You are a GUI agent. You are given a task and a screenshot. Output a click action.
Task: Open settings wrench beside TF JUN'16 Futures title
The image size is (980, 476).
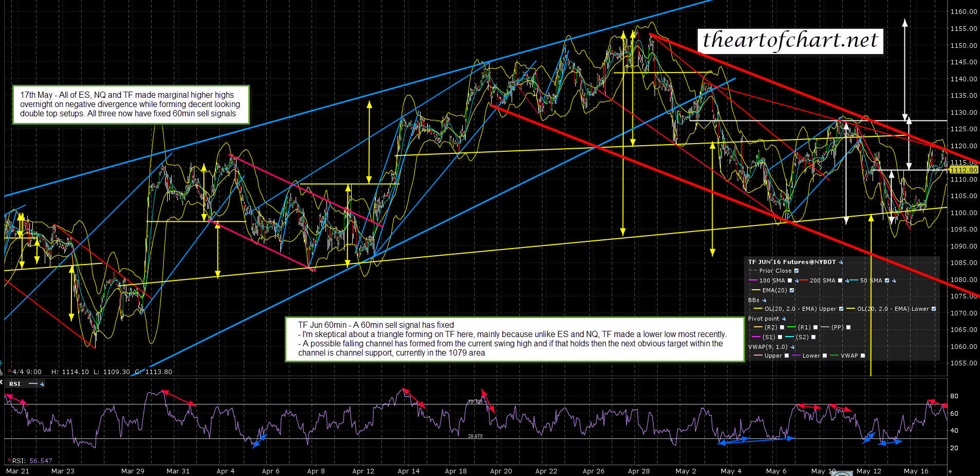[x=841, y=262]
